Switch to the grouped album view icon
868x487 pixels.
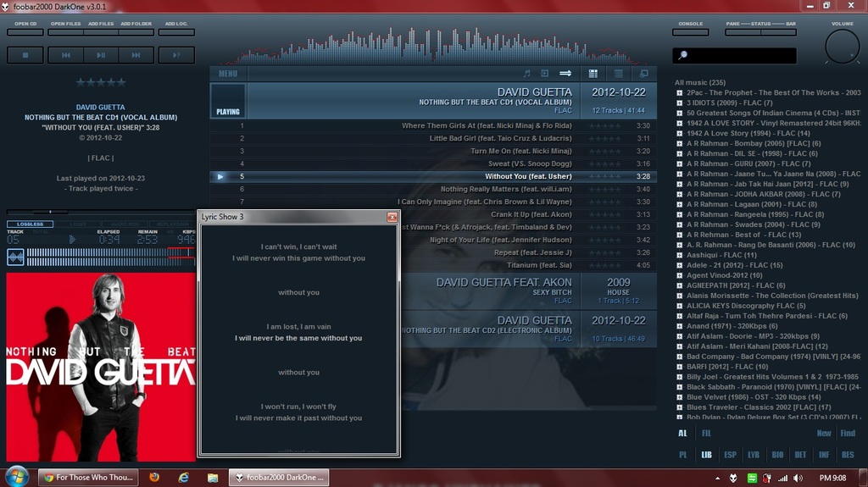(x=593, y=74)
